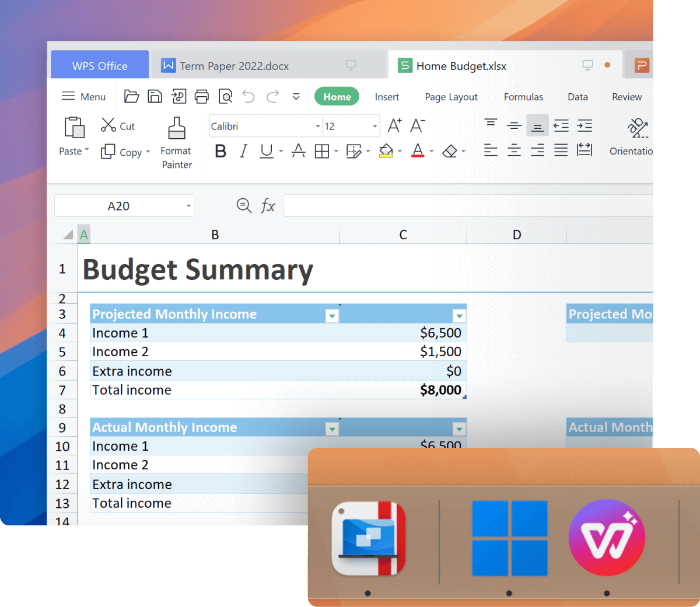The image size is (700, 607).
Task: Select the Home Budget.xlsx document tab
Action: tap(505, 65)
